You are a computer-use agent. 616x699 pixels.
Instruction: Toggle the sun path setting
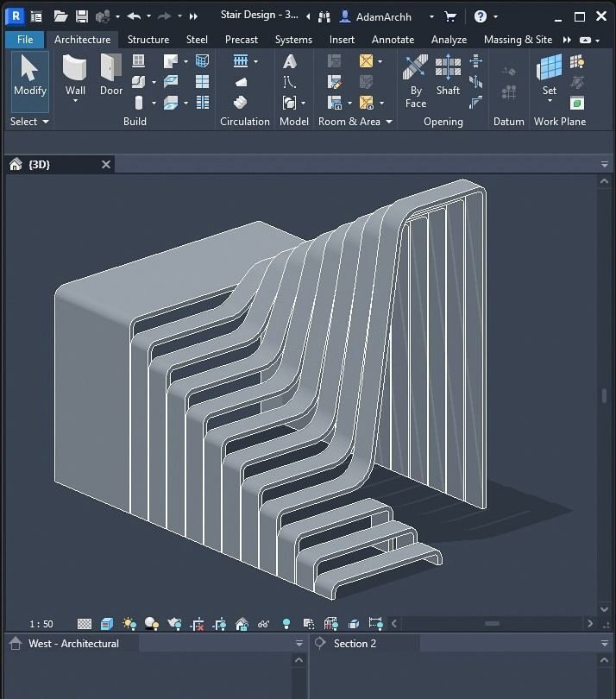click(129, 623)
